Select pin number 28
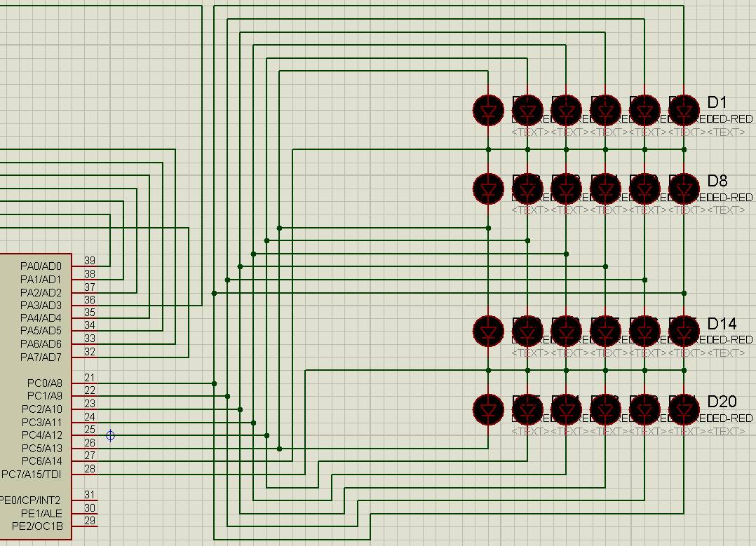The height and width of the screenshot is (546, 756). tap(90, 469)
